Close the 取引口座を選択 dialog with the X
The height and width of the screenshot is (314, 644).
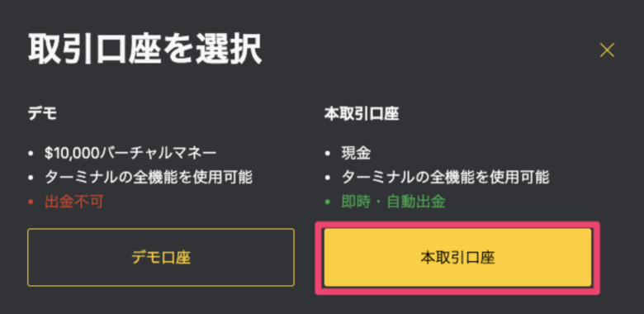[x=607, y=50]
